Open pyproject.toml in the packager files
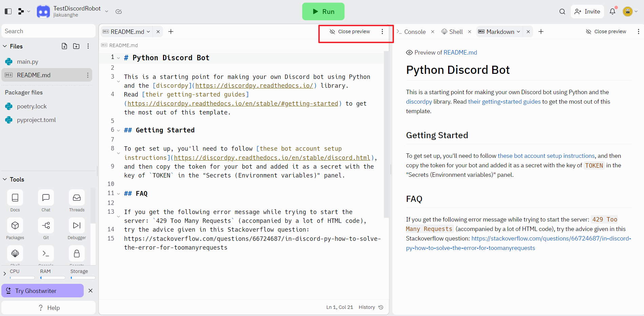644x316 pixels. 47,120
